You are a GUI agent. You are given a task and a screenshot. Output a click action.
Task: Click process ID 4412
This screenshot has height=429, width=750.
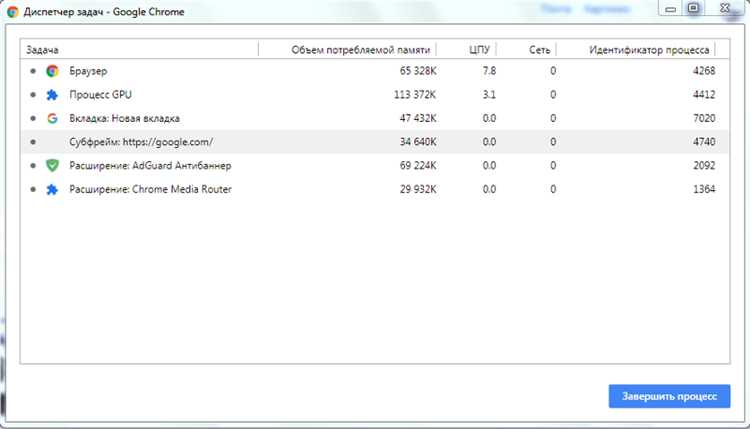pyautogui.click(x=704, y=95)
